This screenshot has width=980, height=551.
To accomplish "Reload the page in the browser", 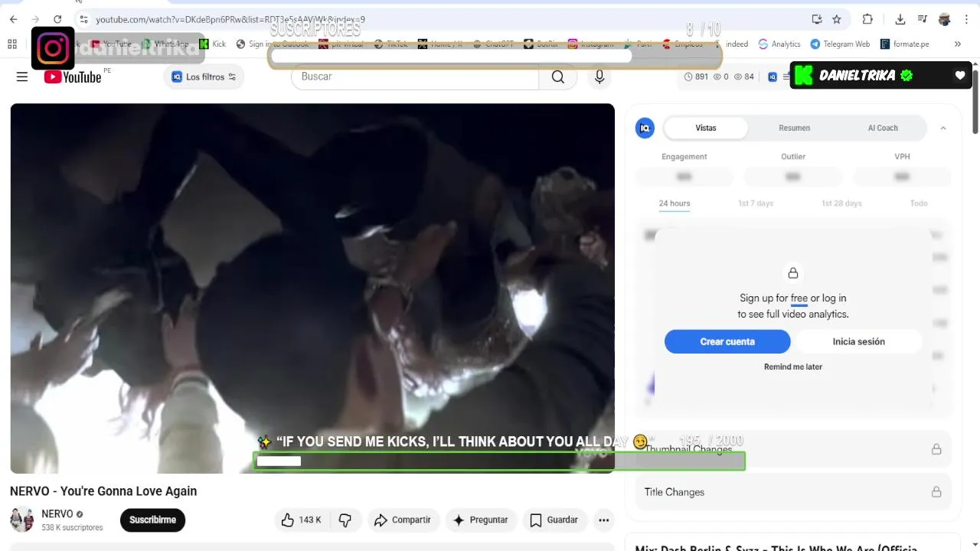I will tap(57, 19).
